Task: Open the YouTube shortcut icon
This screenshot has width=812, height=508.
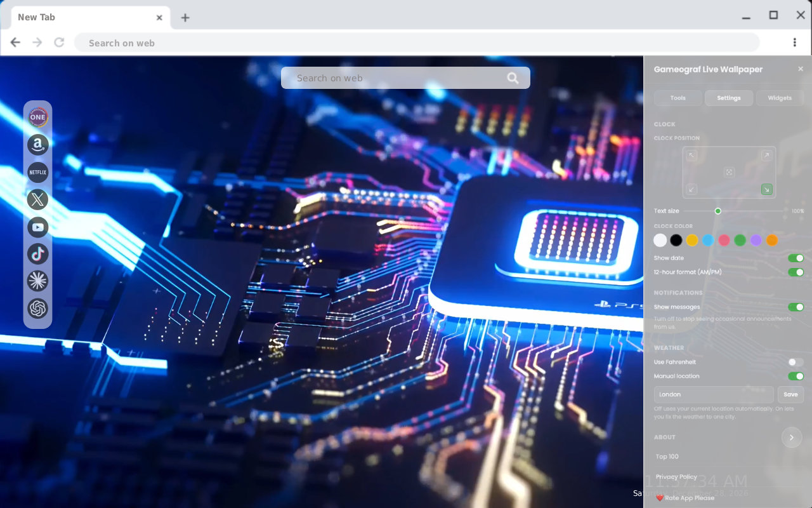Action: (38, 227)
